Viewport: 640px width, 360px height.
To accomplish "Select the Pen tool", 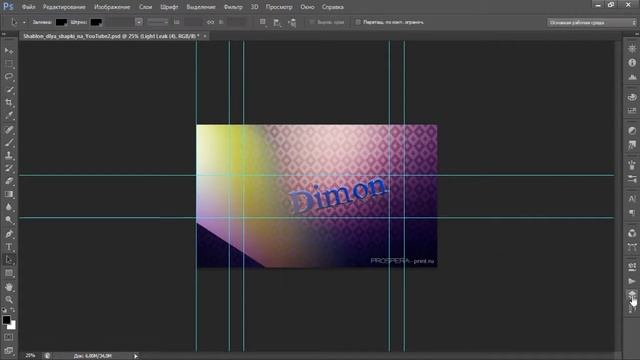I will 9,234.
